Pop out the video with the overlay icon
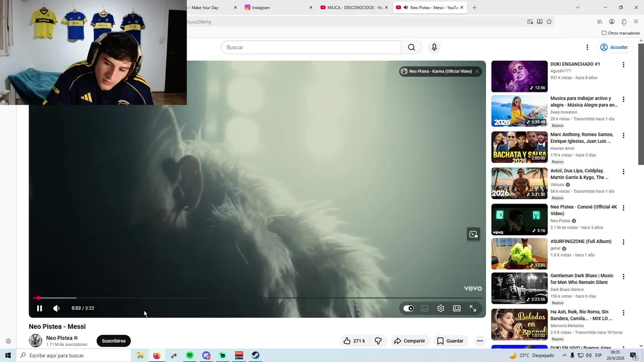Viewport: 644px width, 362px height. point(473,234)
